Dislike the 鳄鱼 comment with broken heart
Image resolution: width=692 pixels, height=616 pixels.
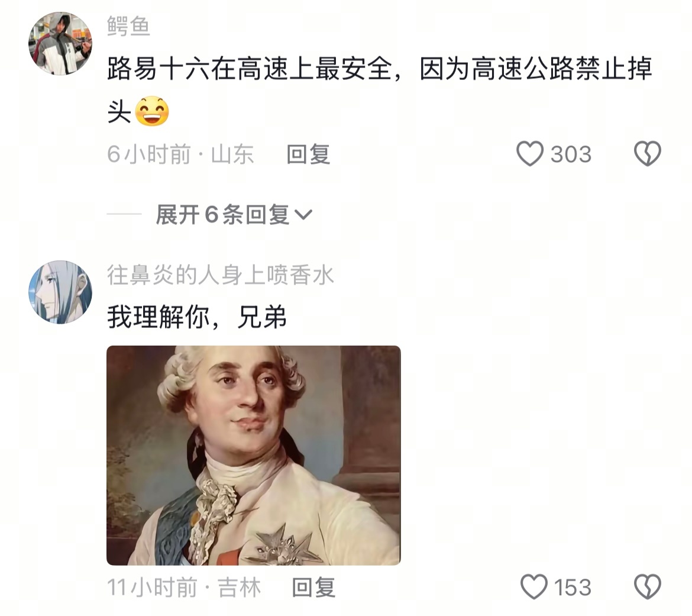point(648,154)
